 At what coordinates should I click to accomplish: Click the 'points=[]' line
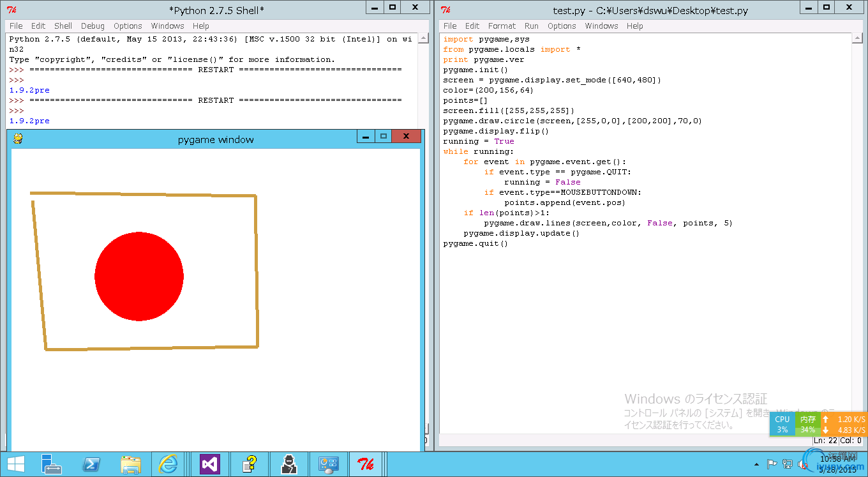click(465, 100)
